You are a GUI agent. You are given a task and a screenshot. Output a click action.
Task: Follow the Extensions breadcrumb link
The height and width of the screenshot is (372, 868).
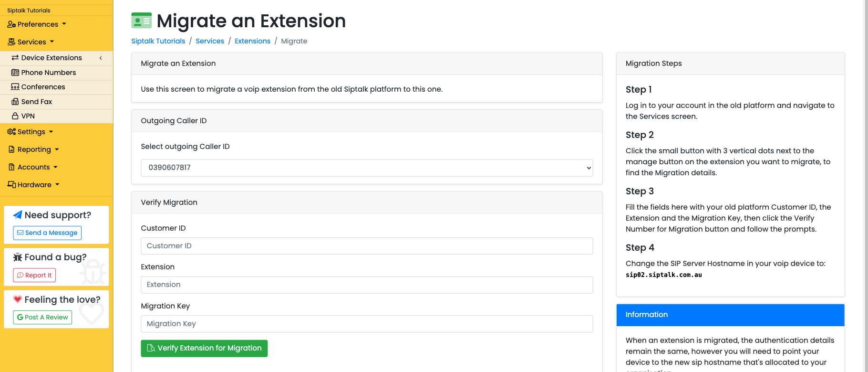[x=252, y=41]
